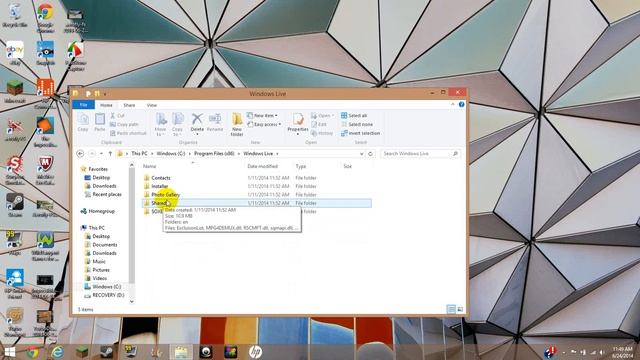Screen dimensions: 640x360
Task: Open the File tab
Action: click(x=83, y=105)
